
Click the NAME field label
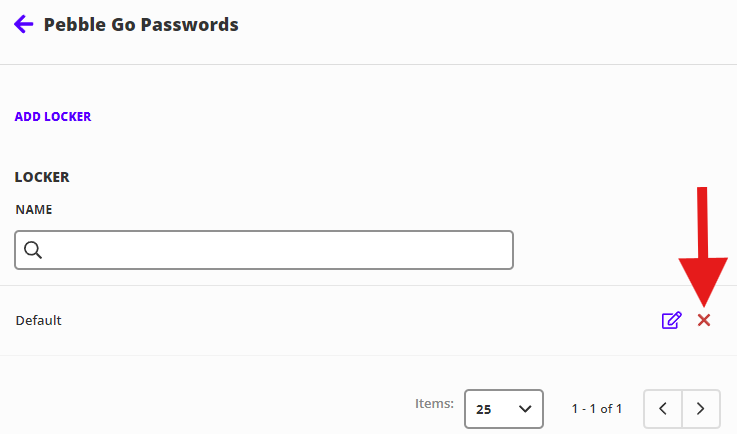[33, 210]
